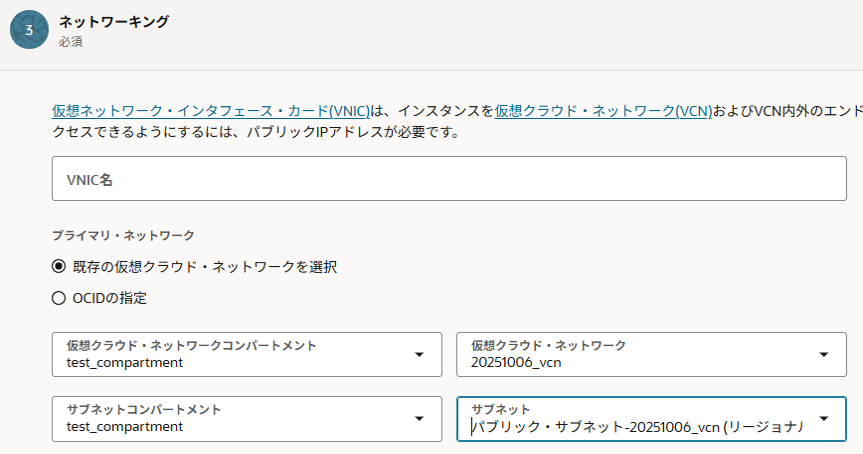Open the 仮想ネットワーク・インタフェース・カード(VNIC) link
The width and height of the screenshot is (863, 454).
point(211,111)
